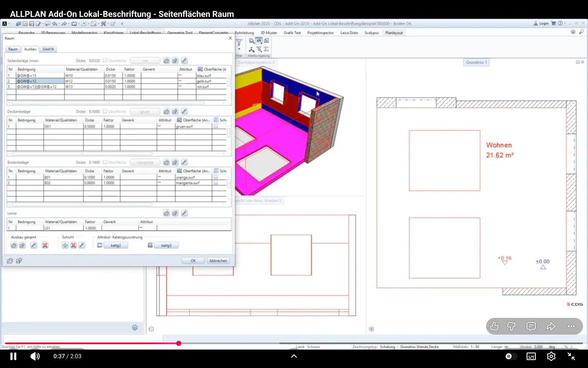This screenshot has width=588, height=368.
Task: Click the 'rot' surface color button
Action: (x=145, y=61)
